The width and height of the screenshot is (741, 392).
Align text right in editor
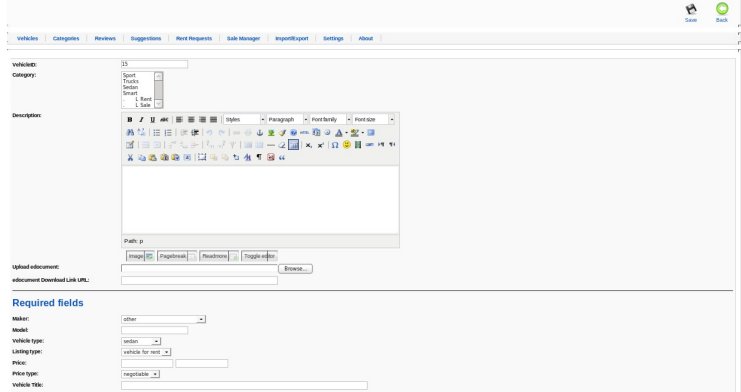[x=202, y=120]
